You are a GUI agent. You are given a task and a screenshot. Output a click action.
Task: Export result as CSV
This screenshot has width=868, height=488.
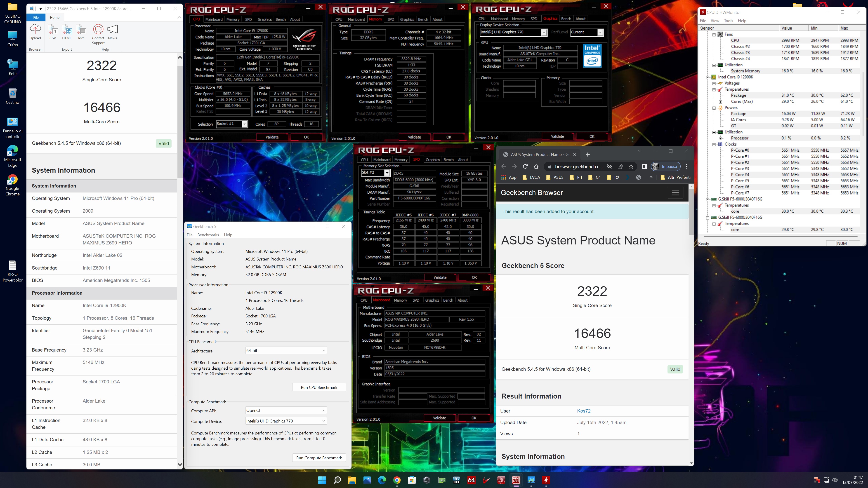point(53,32)
